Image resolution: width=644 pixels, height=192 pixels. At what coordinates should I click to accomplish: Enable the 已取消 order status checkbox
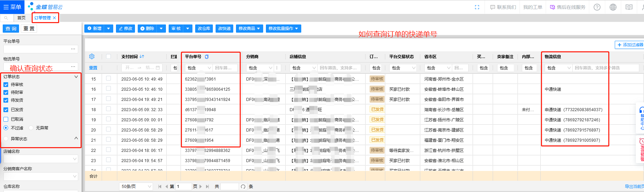pyautogui.click(x=6, y=119)
